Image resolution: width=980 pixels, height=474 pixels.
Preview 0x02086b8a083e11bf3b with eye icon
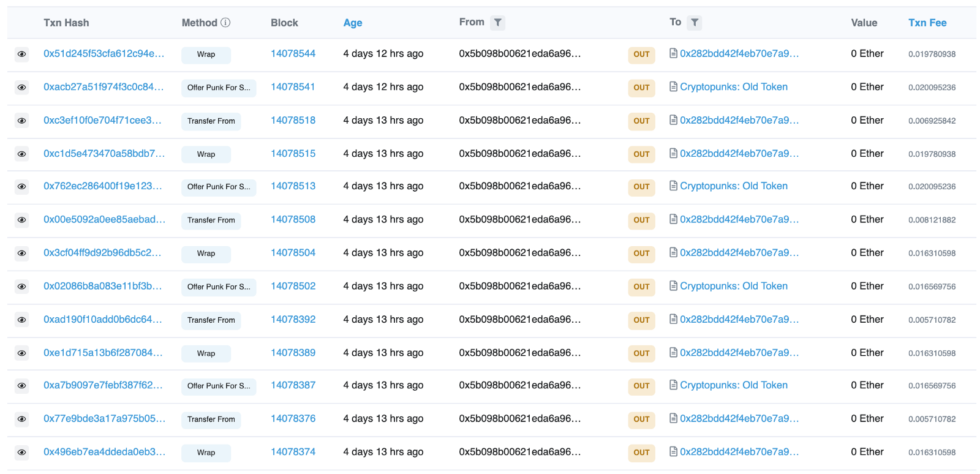(x=21, y=287)
